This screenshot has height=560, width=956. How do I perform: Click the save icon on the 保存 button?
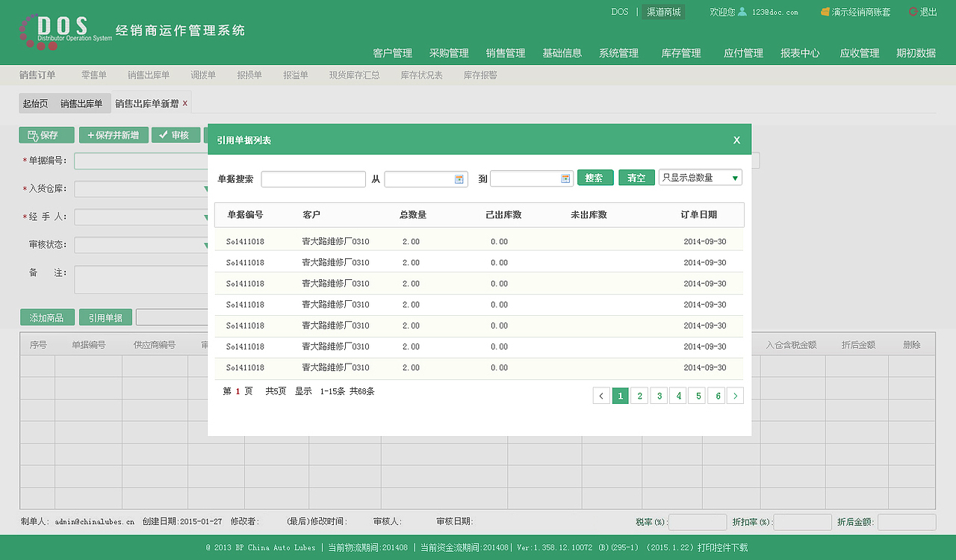(x=32, y=135)
